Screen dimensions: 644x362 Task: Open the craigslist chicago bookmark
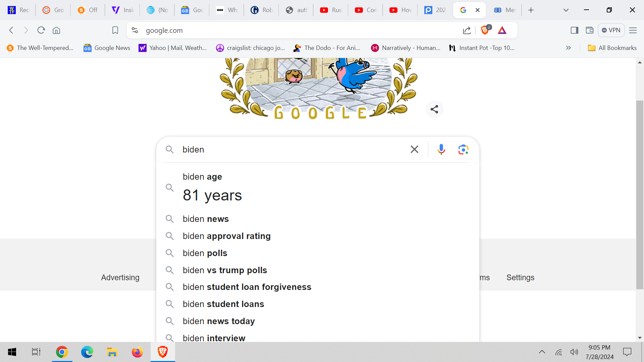coord(251,48)
